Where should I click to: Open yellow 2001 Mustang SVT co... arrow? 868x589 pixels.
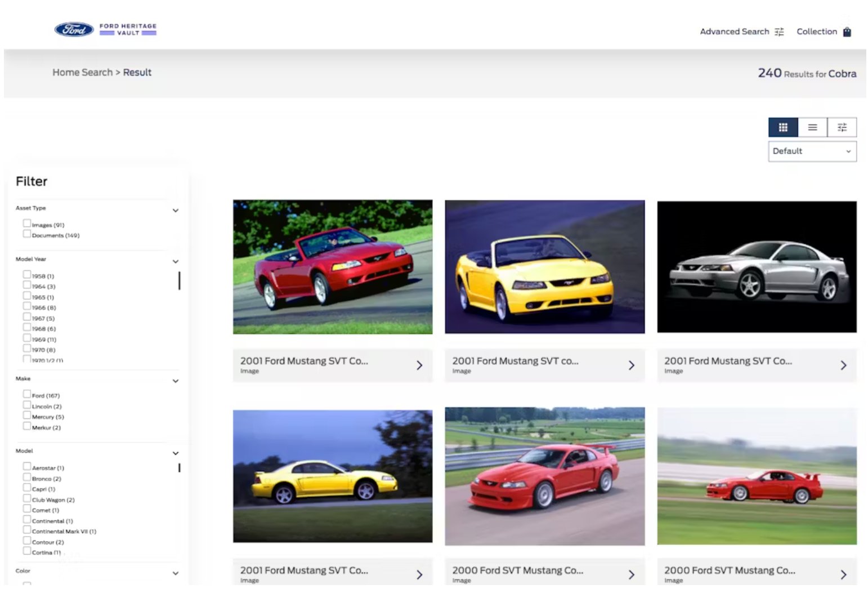631,365
